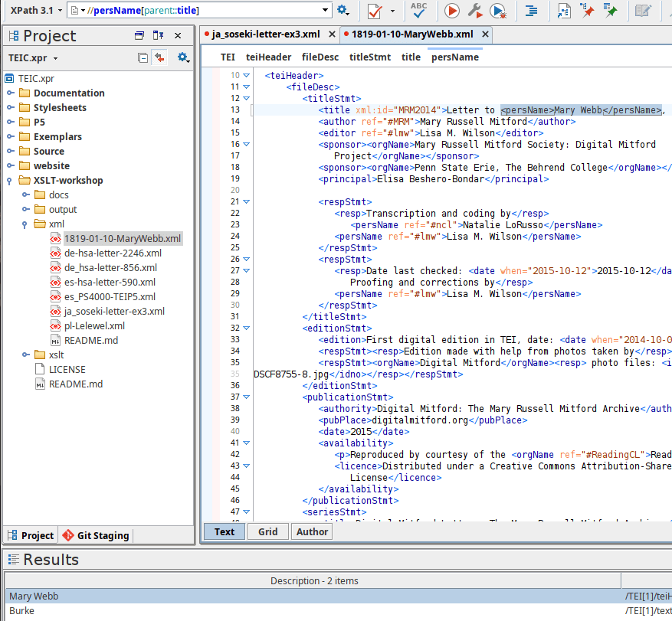
Task: Open Project view settings gear
Action: click(183, 57)
